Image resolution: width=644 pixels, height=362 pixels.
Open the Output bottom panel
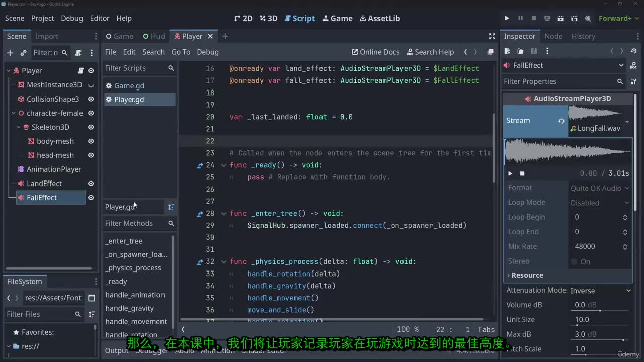117,350
